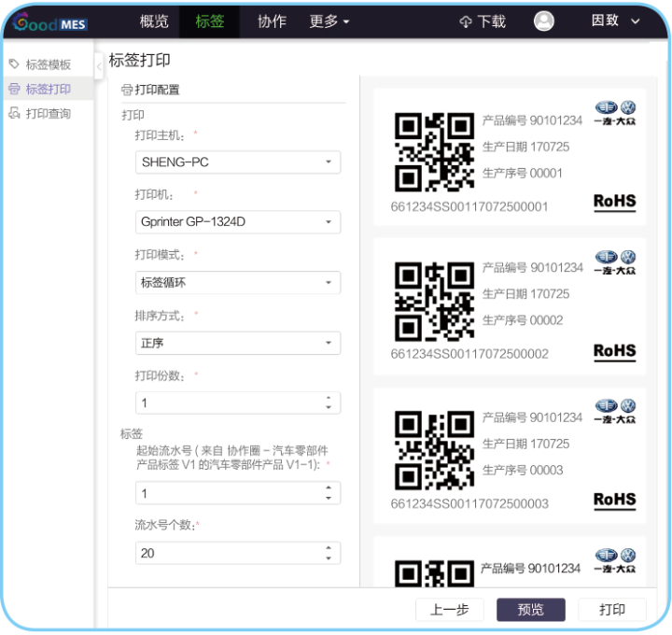Click the 标签打印 printer icon in sidebar
This screenshot has height=635, width=672.
14,89
